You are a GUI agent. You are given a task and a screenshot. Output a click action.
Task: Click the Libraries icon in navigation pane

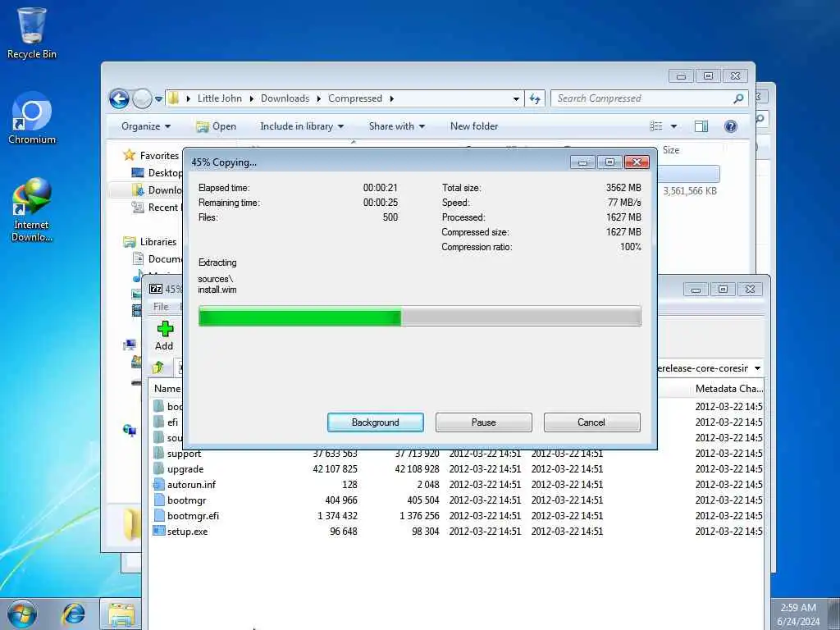click(x=129, y=242)
